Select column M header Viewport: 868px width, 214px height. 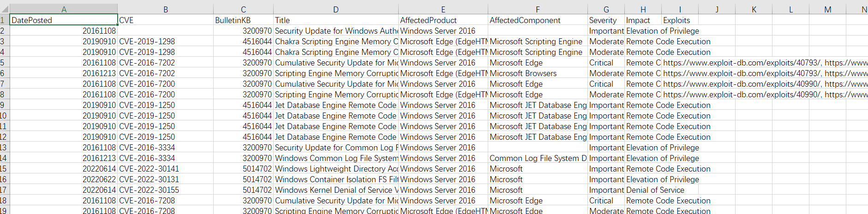[x=827, y=9]
